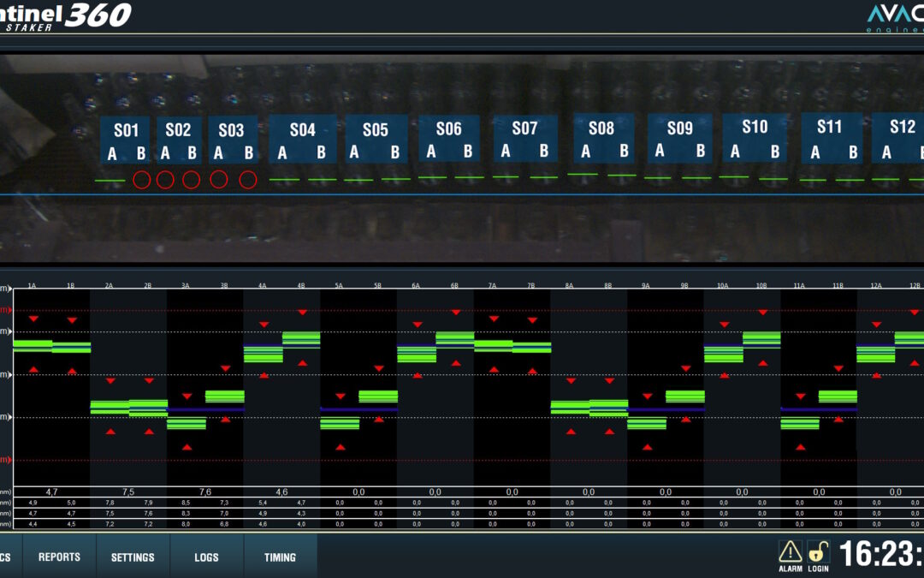Click the 7,3 table cell
This screenshot has width=924, height=578.
coord(224,504)
